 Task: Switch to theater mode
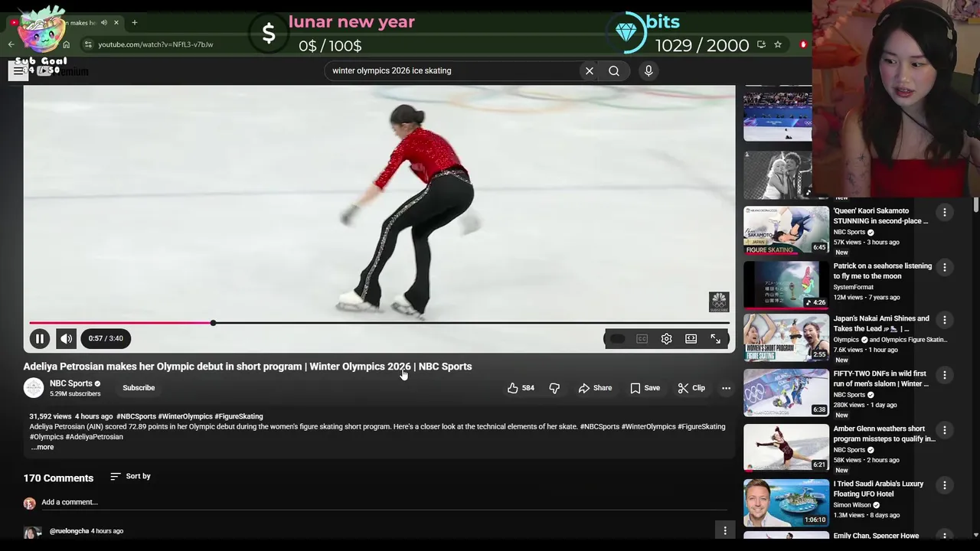(691, 339)
